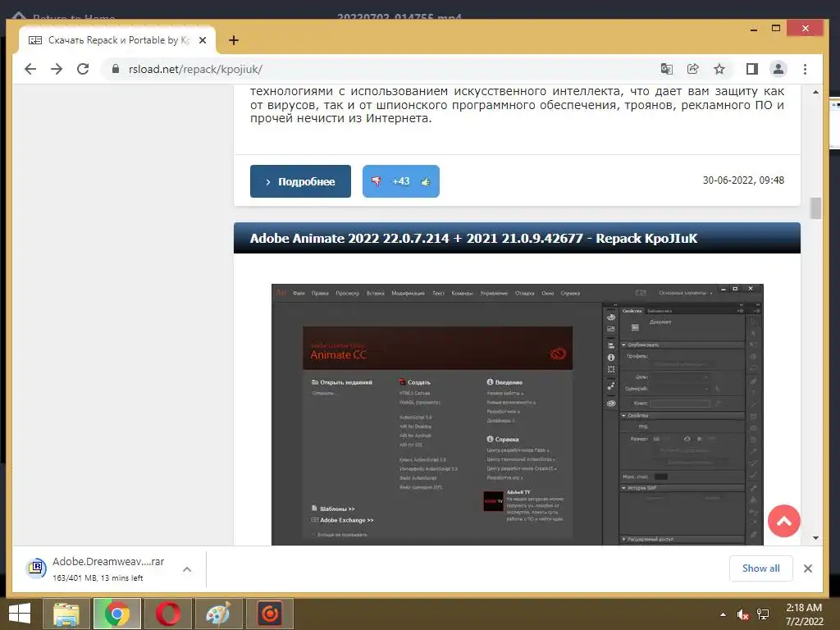840x630 pixels.
Task: Go back to the previous page
Action: (30, 69)
